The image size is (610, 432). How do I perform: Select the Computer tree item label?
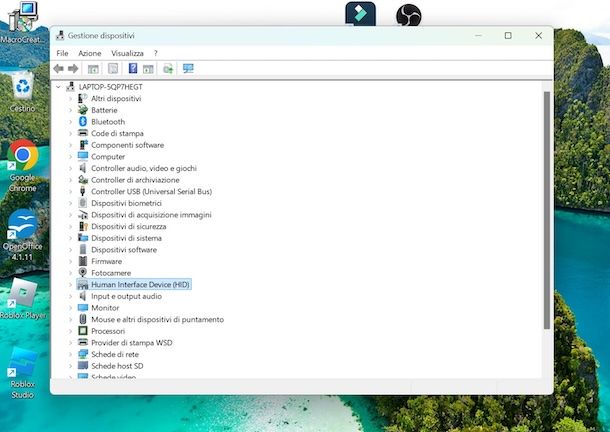[108, 157]
